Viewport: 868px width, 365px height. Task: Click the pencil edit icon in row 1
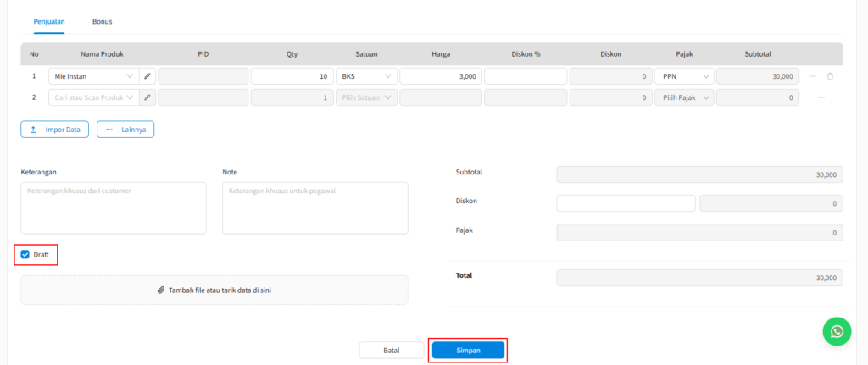click(147, 76)
